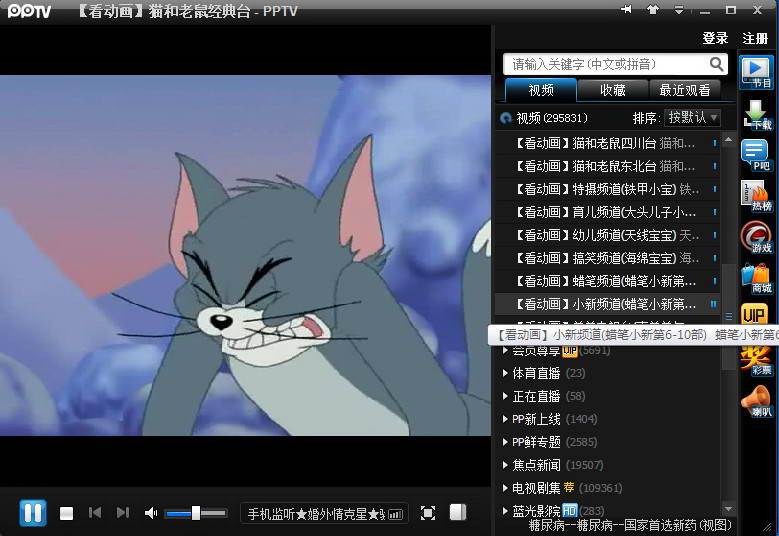779x536 pixels.
Task: Go to previous channel button
Action: 95,512
